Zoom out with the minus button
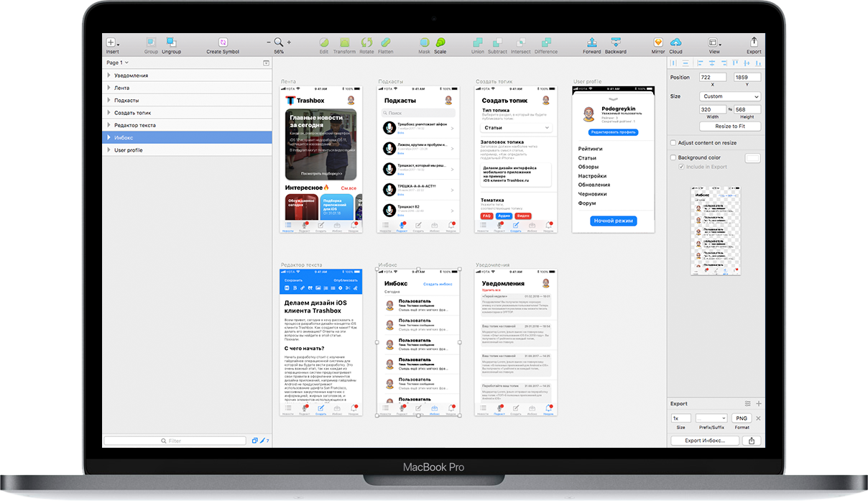The height and width of the screenshot is (501, 868). [x=269, y=42]
